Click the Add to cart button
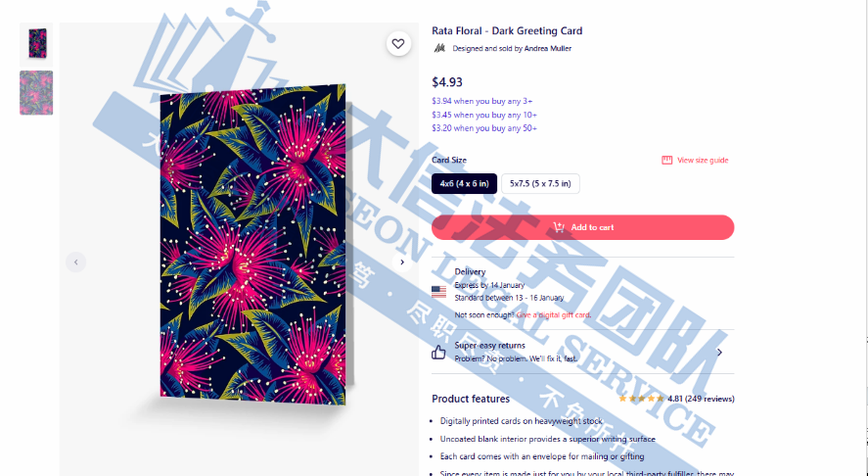Screen dimensions: 868x476 click(x=583, y=227)
